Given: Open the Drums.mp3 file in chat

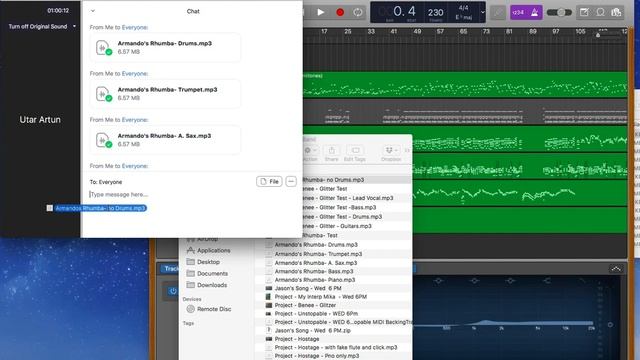Looking at the screenshot, I should pyautogui.click(x=165, y=47).
